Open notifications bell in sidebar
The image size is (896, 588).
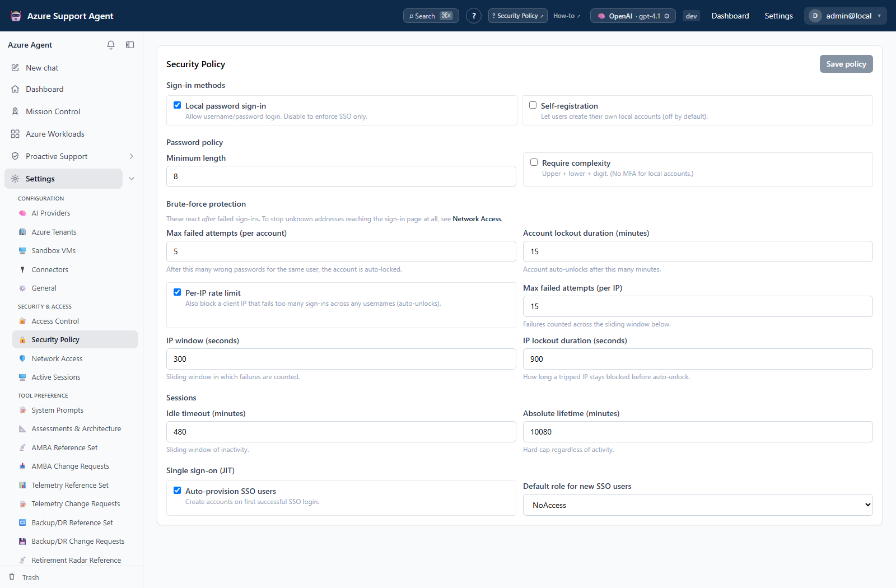coord(111,45)
